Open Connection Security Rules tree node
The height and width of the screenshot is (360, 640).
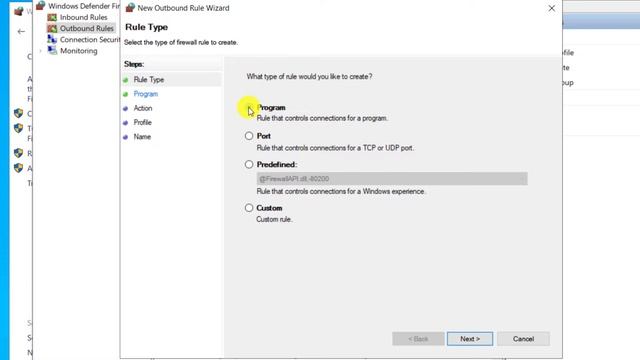90,40
